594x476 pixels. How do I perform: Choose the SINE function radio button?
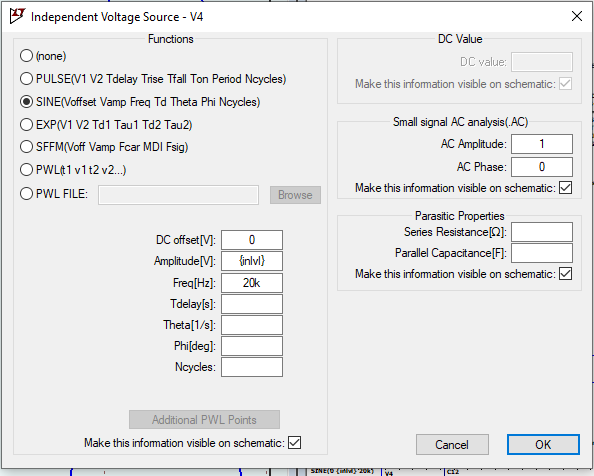click(x=26, y=102)
